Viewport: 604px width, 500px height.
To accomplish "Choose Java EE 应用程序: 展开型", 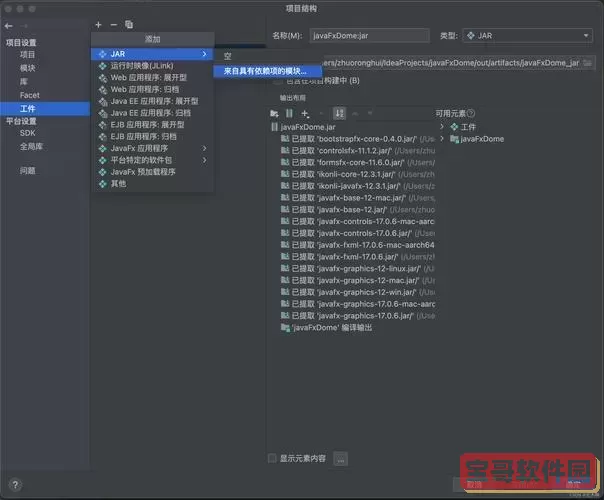I will pos(152,101).
